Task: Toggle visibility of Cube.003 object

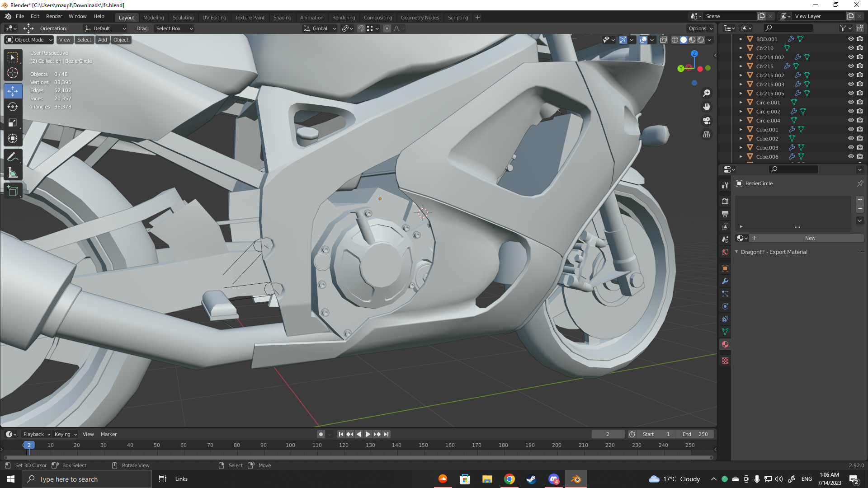Action: (850, 147)
